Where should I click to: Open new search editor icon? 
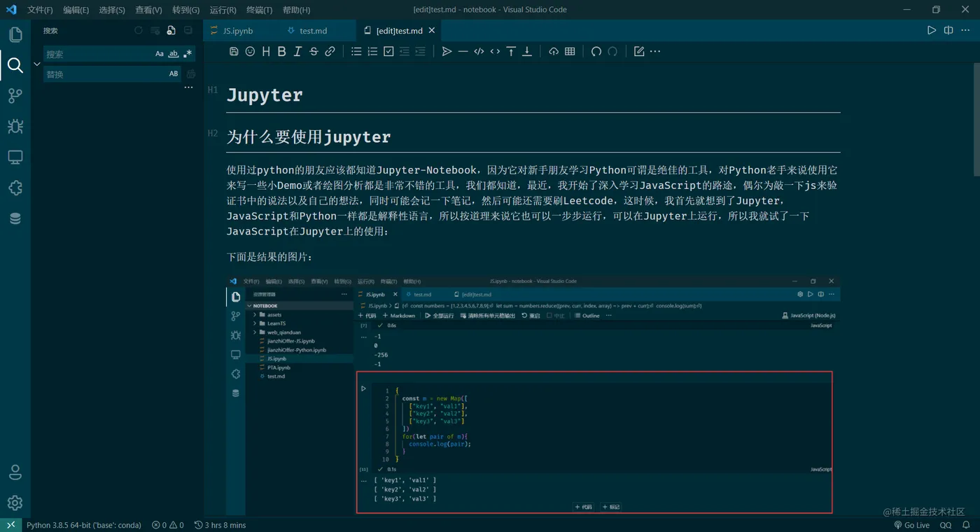(171, 31)
